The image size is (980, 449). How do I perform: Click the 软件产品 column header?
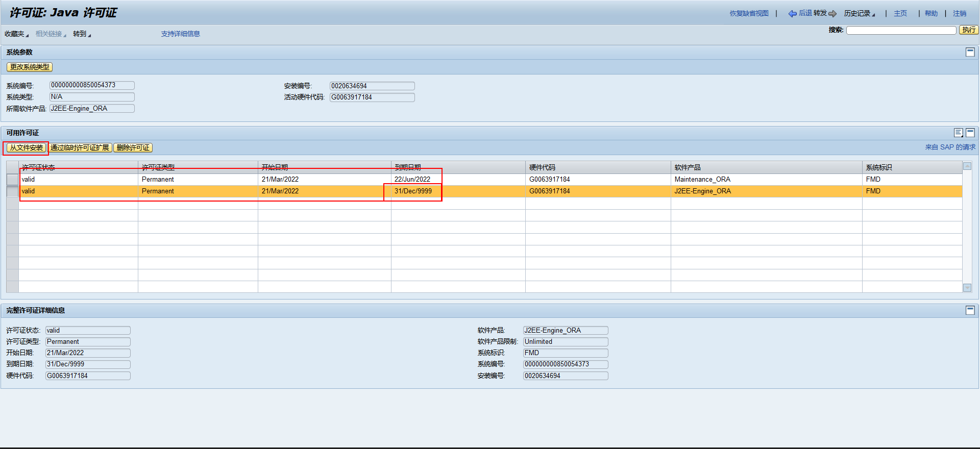pyautogui.click(x=767, y=167)
